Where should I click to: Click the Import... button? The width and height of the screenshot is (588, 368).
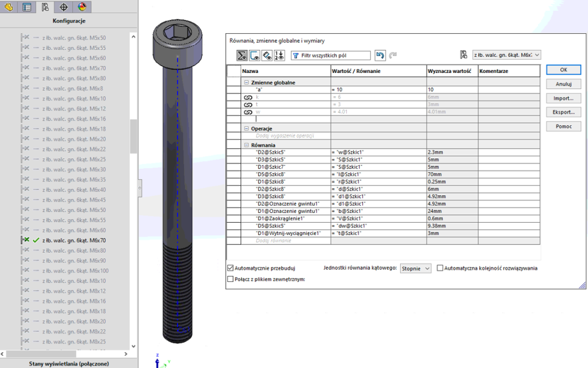tap(563, 98)
